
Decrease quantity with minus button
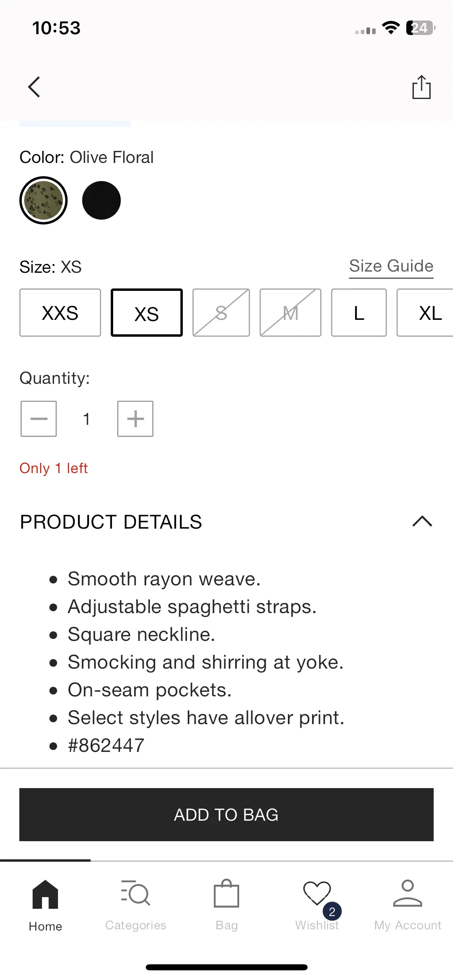39,419
